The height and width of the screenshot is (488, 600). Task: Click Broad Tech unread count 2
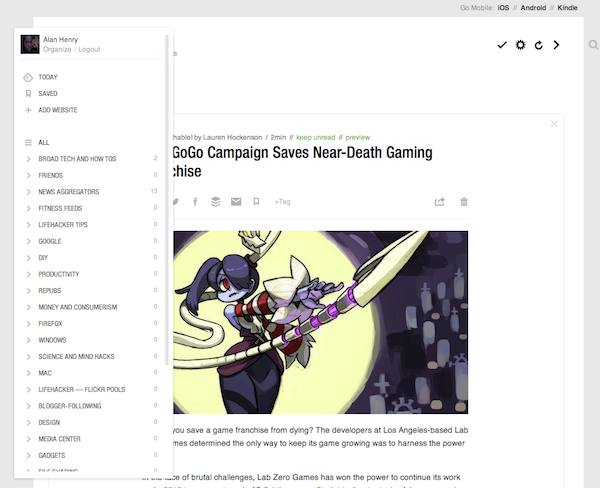point(155,158)
